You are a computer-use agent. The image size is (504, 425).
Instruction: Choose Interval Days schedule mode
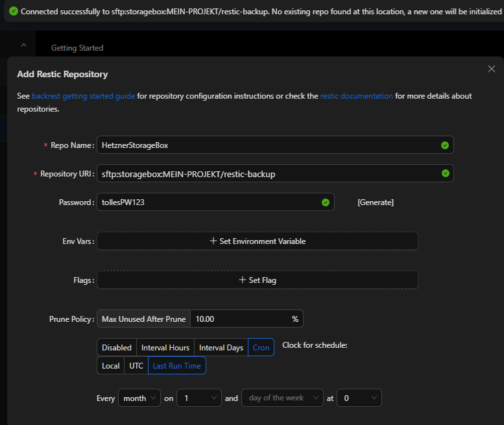pos(221,348)
